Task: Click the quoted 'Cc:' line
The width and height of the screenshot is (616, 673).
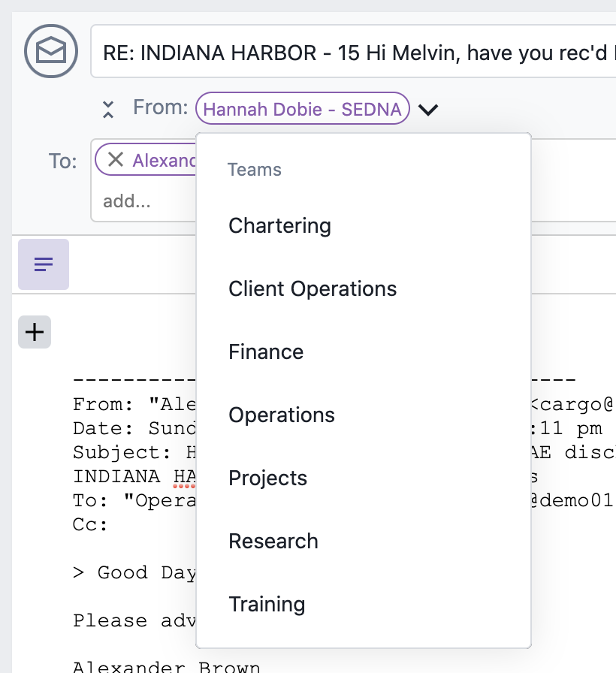Action: (x=89, y=525)
